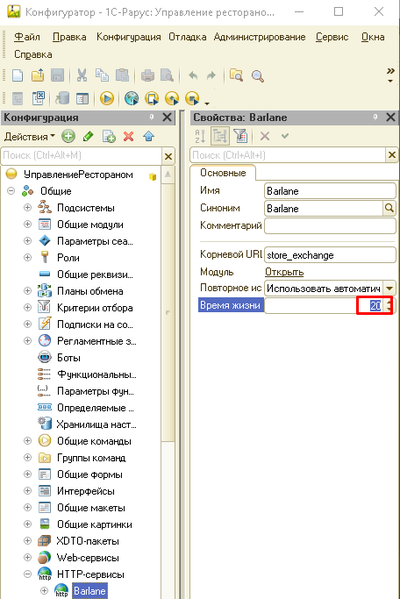Open the Повторное использование dropdown arrow
This screenshot has width=400, height=599.
point(389,288)
